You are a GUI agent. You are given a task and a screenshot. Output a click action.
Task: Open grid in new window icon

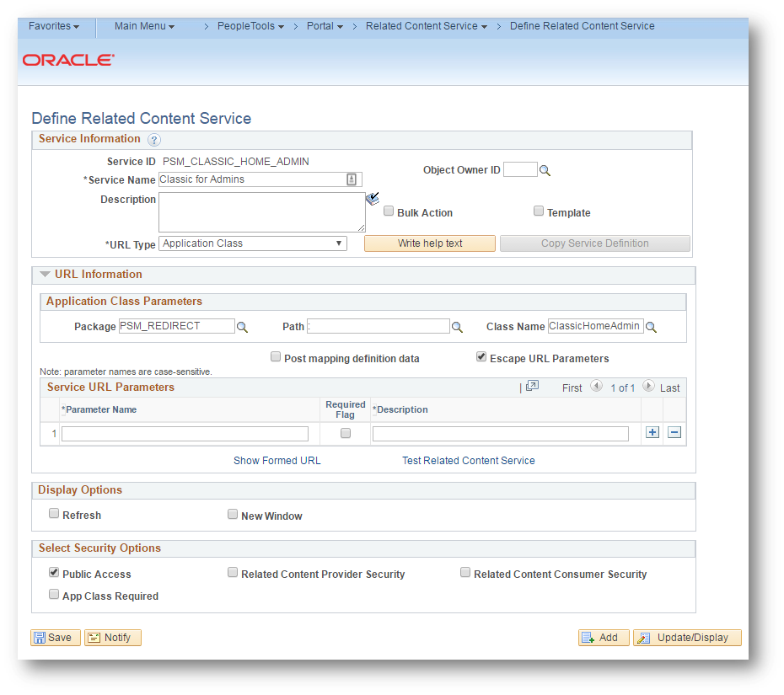click(532, 387)
